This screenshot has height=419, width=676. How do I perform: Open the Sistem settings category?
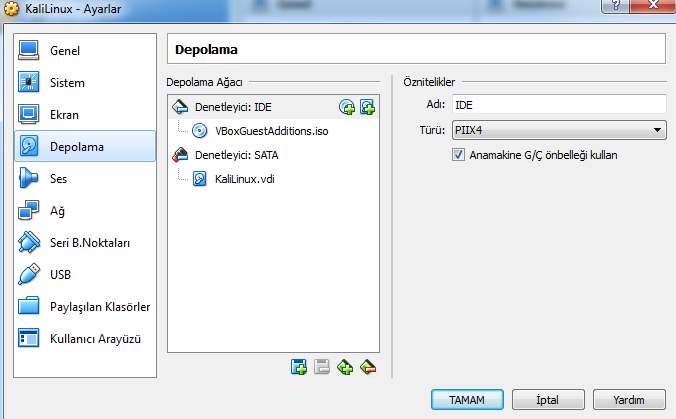click(x=85, y=83)
